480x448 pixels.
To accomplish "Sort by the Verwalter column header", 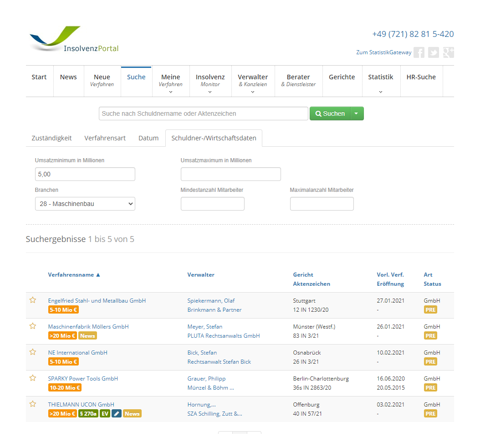I will click(x=201, y=275).
